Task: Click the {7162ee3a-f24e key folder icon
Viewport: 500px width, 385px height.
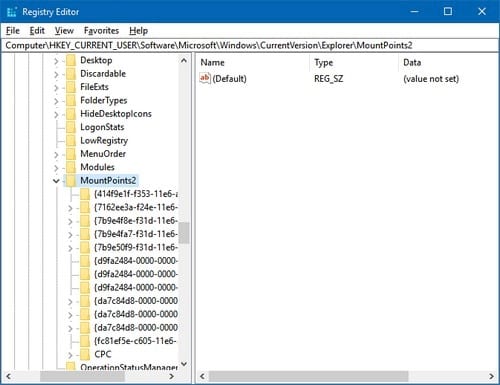Action: click(x=85, y=208)
